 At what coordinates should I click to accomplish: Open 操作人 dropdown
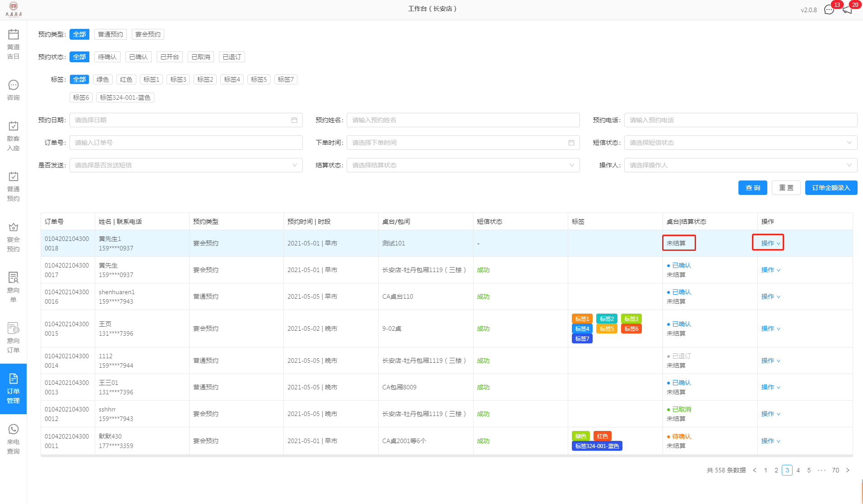pyautogui.click(x=741, y=165)
